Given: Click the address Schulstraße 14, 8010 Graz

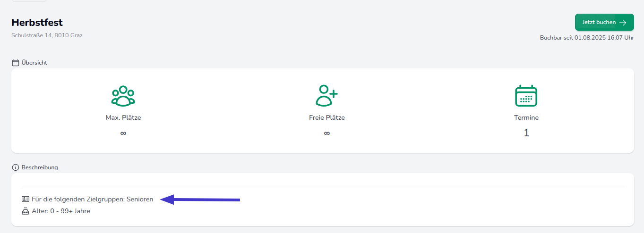Looking at the screenshot, I should [47, 35].
